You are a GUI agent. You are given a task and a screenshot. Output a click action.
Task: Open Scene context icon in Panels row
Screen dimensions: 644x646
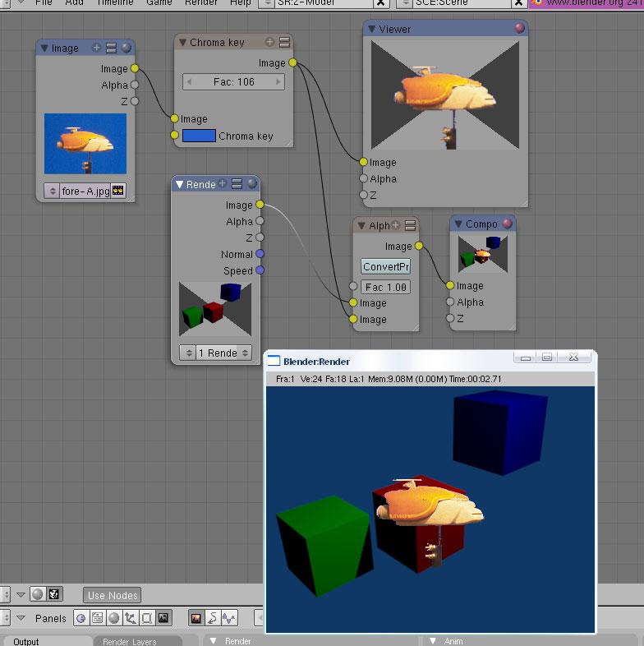click(163, 618)
